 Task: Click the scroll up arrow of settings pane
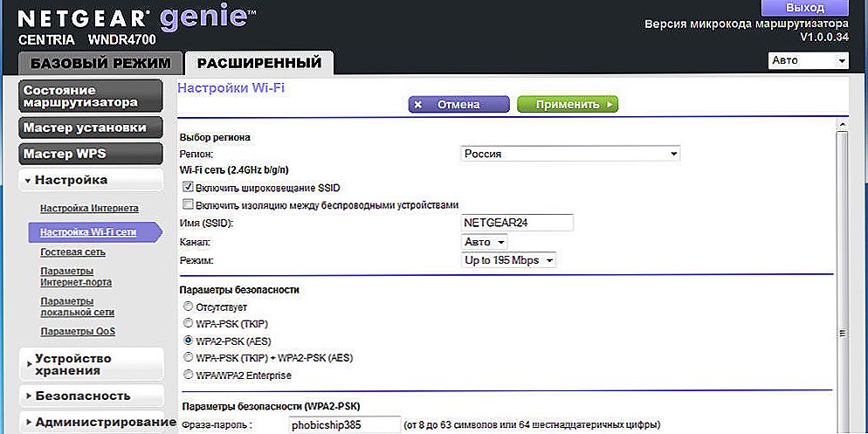tap(843, 125)
